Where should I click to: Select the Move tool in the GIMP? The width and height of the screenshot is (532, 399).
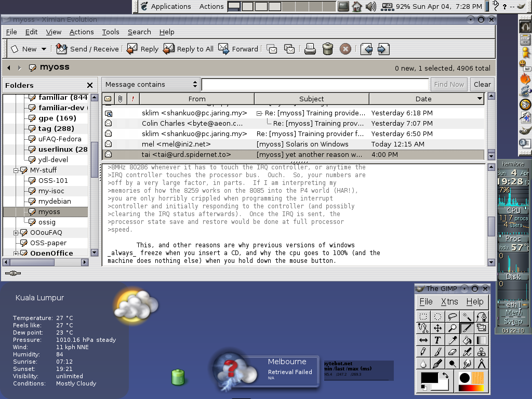[437, 328]
